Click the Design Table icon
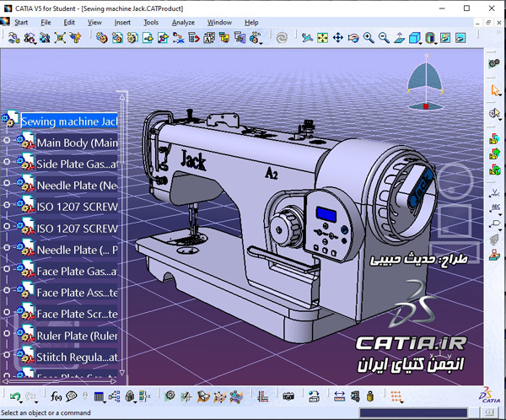 (x=99, y=396)
